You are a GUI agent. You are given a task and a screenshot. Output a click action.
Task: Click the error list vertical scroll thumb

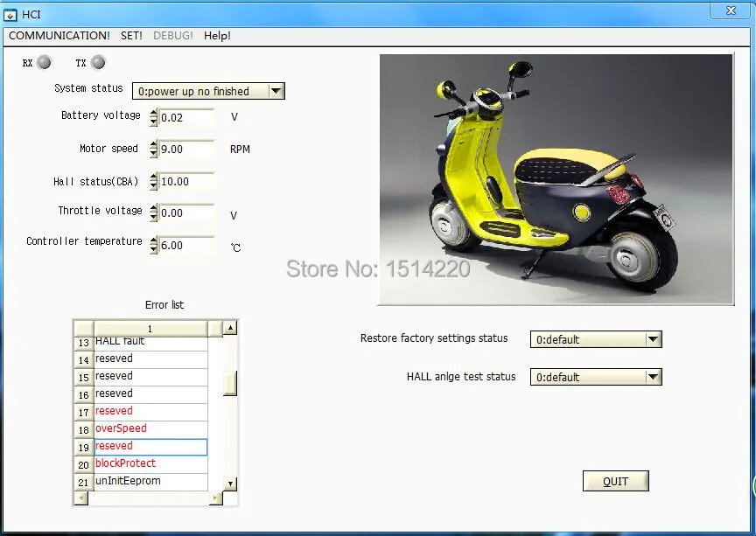(230, 383)
